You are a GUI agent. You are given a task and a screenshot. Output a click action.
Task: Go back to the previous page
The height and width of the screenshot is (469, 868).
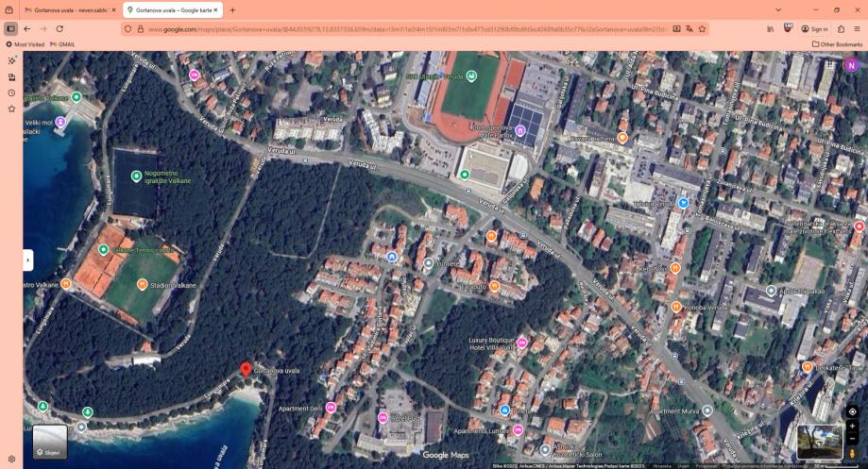pos(27,28)
